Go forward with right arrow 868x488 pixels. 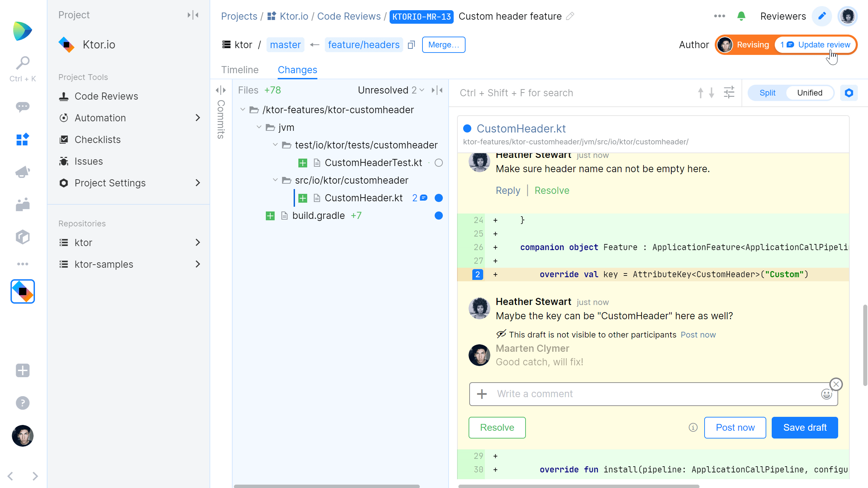[35, 476]
